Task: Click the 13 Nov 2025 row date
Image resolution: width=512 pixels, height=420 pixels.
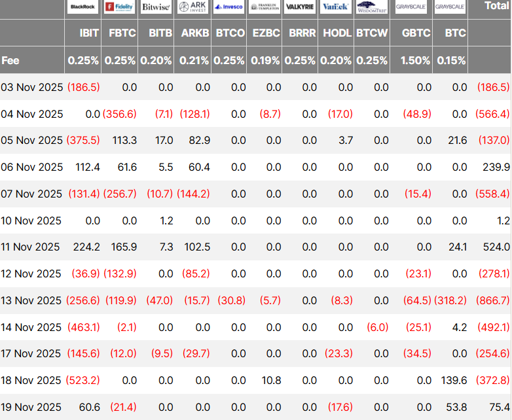Action: tap(31, 300)
